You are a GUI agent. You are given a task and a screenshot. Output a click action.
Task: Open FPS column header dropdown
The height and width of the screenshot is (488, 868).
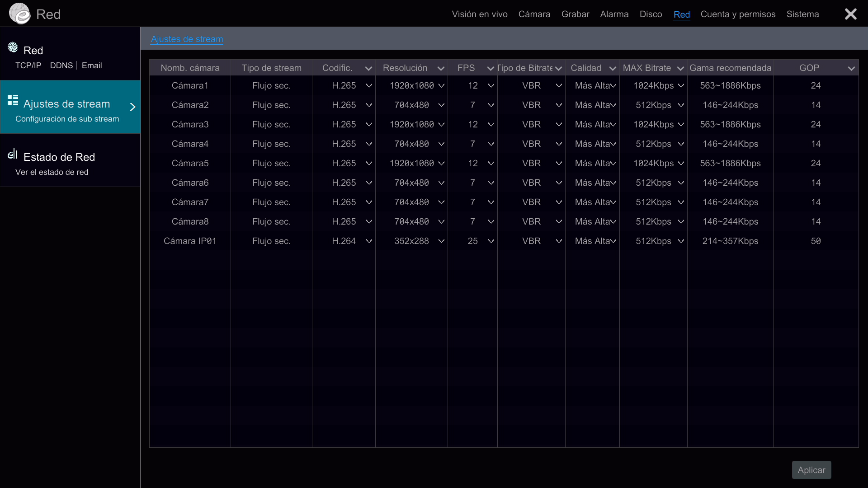point(491,68)
